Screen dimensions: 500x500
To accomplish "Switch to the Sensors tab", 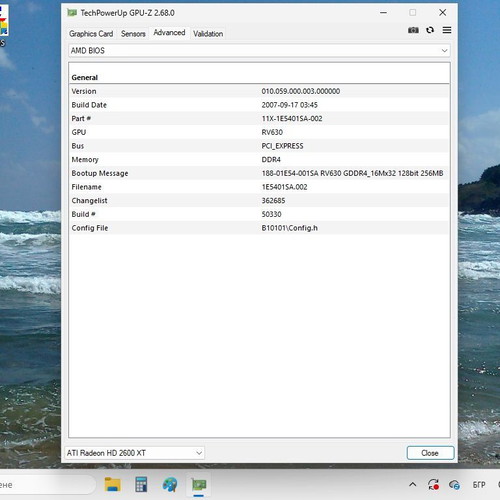I will pyautogui.click(x=133, y=34).
